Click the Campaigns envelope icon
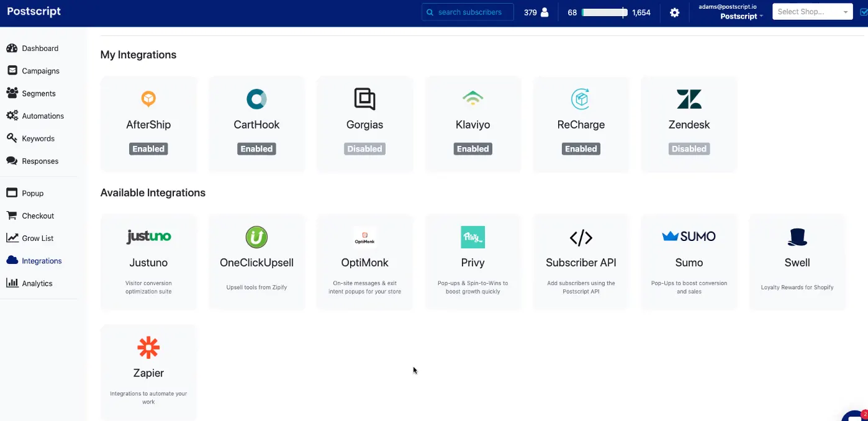868x421 pixels. click(12, 71)
